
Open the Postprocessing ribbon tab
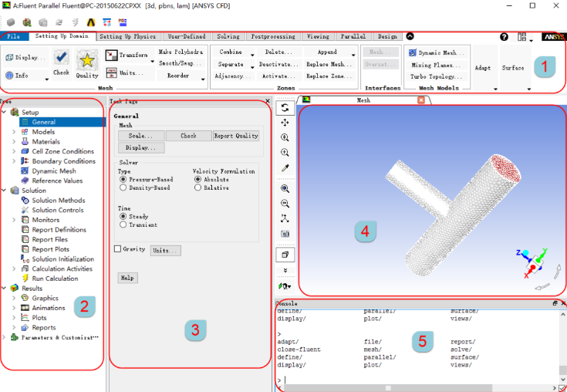[x=273, y=36]
